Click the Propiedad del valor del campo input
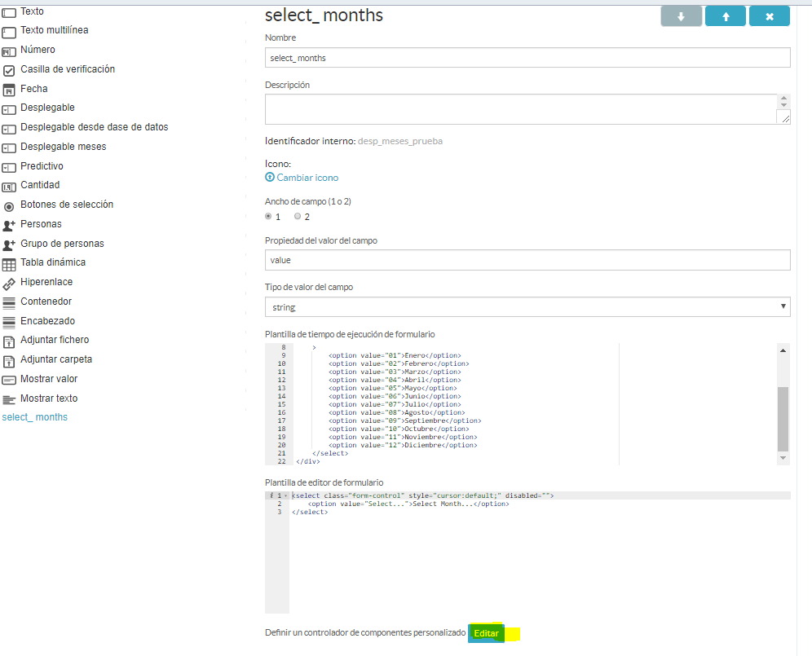The height and width of the screenshot is (656, 812). (x=527, y=260)
